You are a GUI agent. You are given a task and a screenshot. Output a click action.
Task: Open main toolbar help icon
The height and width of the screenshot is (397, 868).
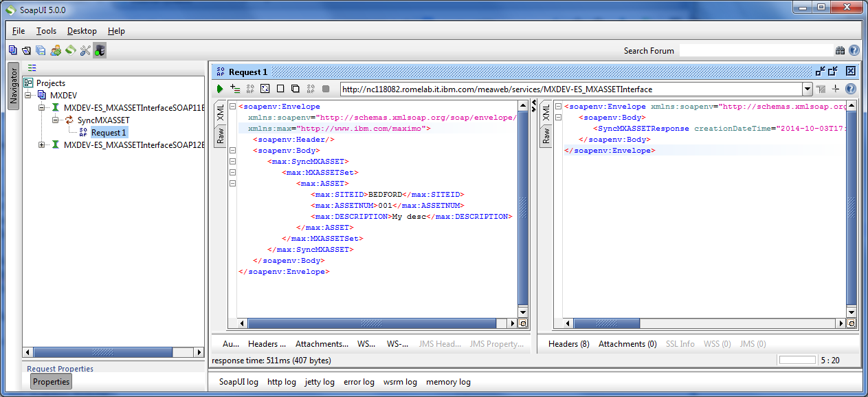pos(854,50)
